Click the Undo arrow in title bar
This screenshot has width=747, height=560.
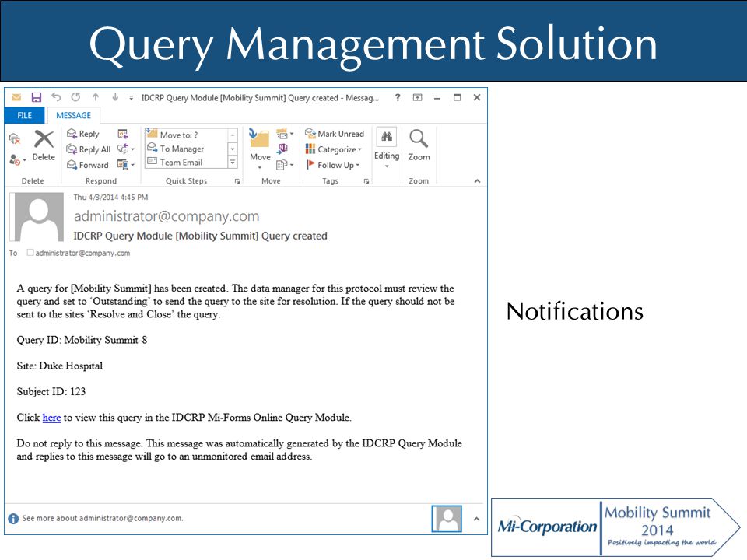point(56,97)
